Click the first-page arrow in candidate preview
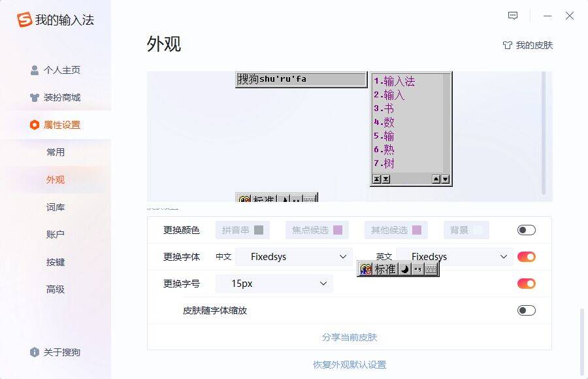This screenshot has width=588, height=379. [x=377, y=179]
